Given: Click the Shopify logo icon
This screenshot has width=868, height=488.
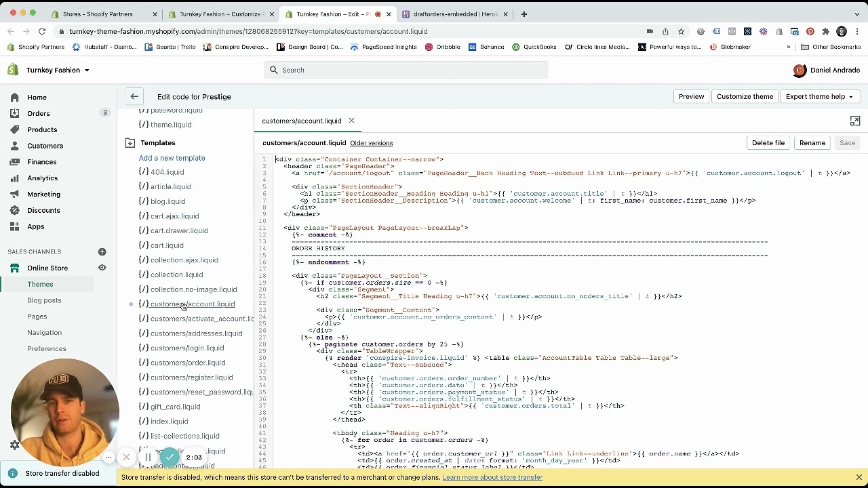Looking at the screenshot, I should coord(13,70).
